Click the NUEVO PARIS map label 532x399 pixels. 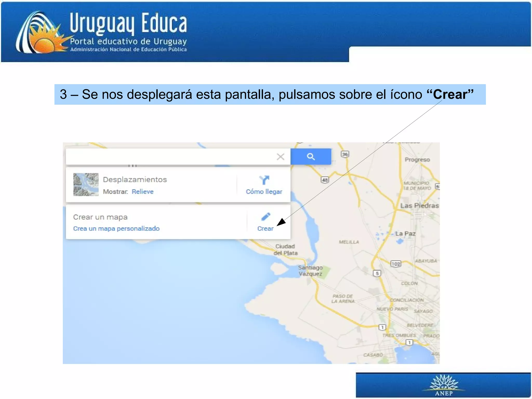pyautogui.click(x=392, y=309)
